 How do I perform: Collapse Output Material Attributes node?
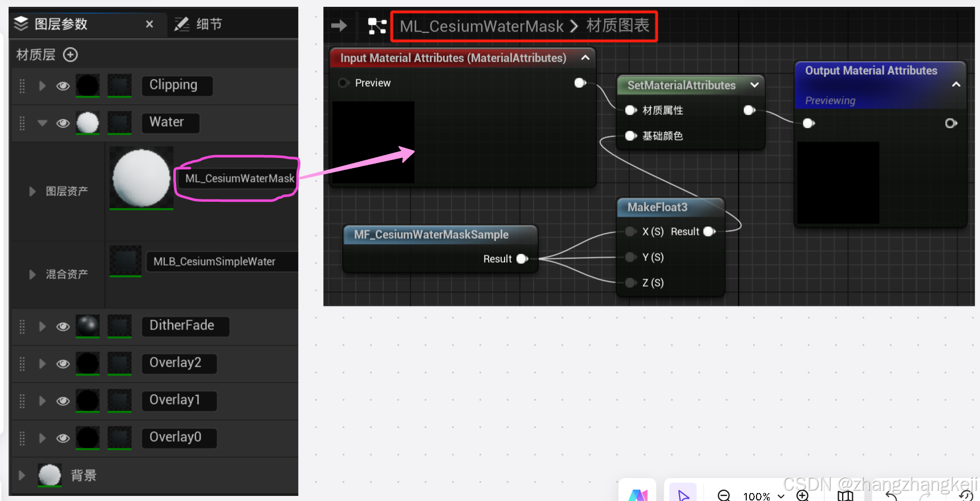(956, 84)
